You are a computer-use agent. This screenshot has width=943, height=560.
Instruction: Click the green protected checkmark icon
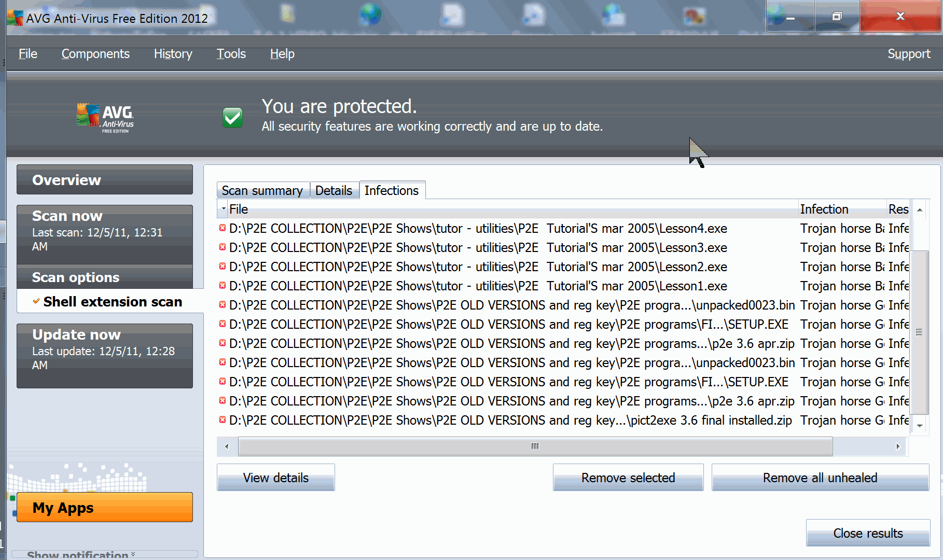232,118
